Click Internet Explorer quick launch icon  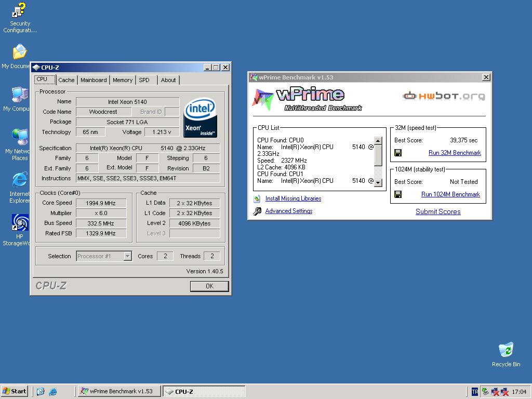click(53, 391)
